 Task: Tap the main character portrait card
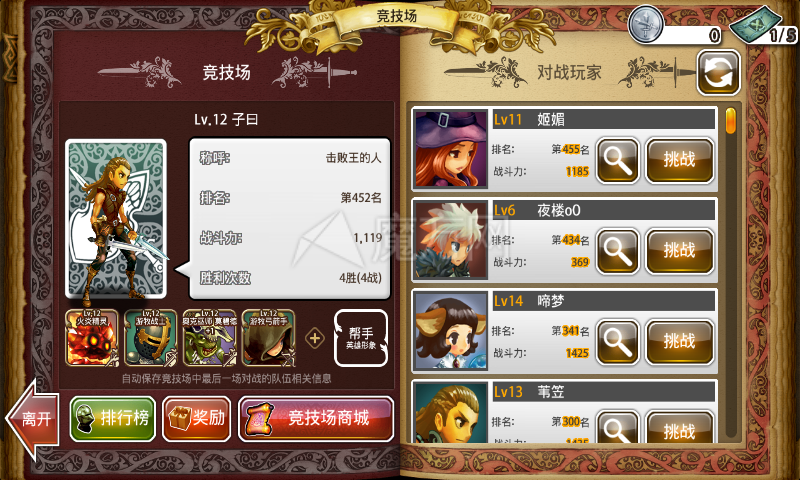116,219
